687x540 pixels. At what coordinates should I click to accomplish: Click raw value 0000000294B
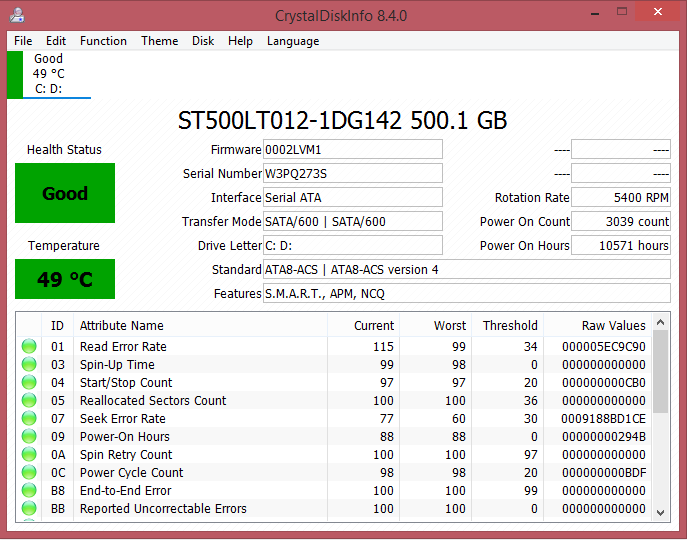pos(603,436)
